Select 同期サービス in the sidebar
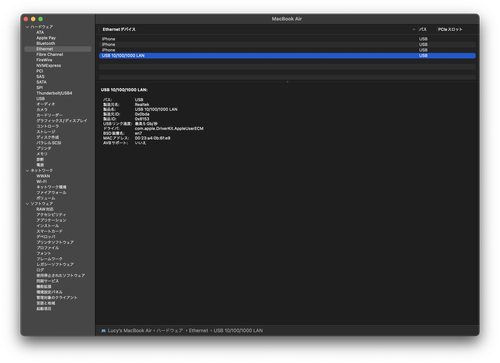Viewport: 500px width, 363px height. (x=48, y=281)
